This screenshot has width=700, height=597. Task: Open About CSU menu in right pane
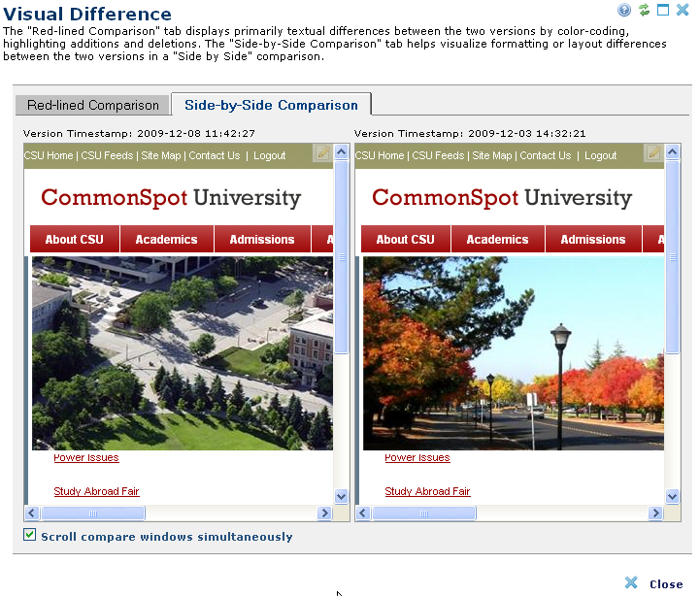click(406, 240)
